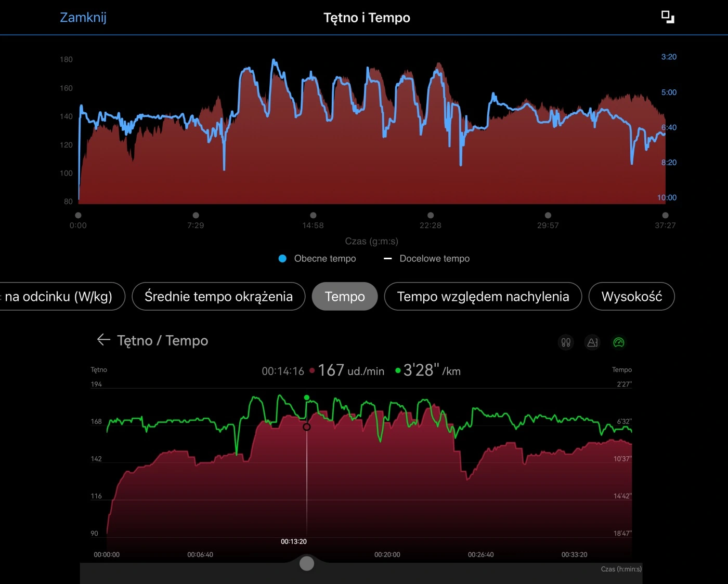Select the Tempo chip
This screenshot has width=728, height=584.
coord(344,296)
